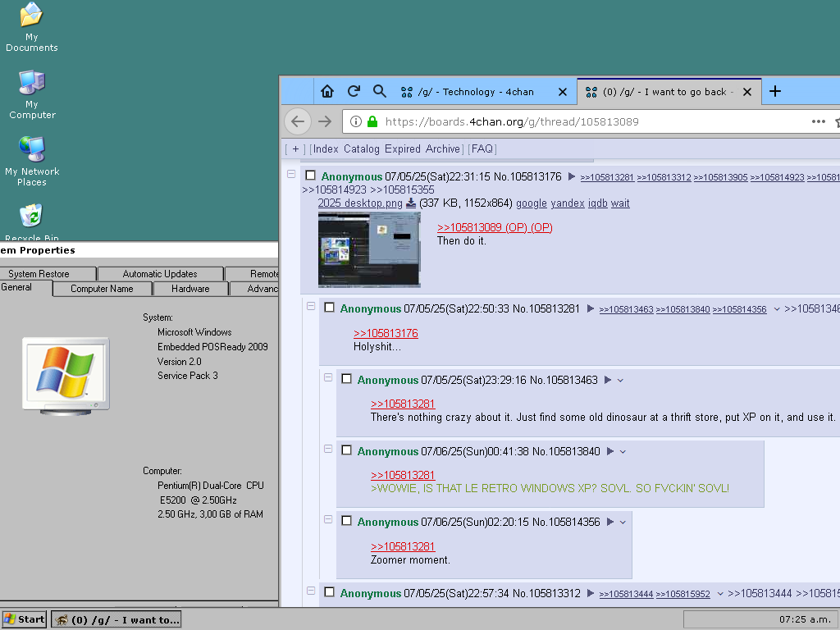Click post menu arrow on No.105814356

click(609, 522)
